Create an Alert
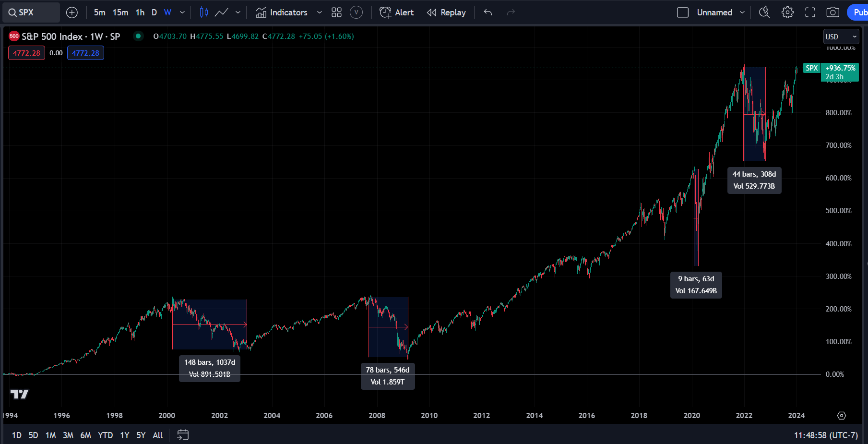This screenshot has height=444, width=868. tap(396, 12)
